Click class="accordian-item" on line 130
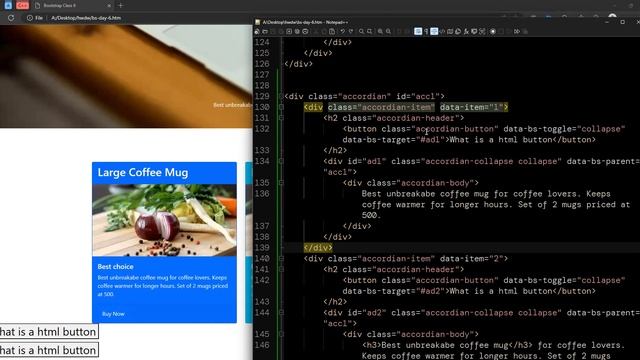Viewport: 640px width, 360px height. click(381, 107)
